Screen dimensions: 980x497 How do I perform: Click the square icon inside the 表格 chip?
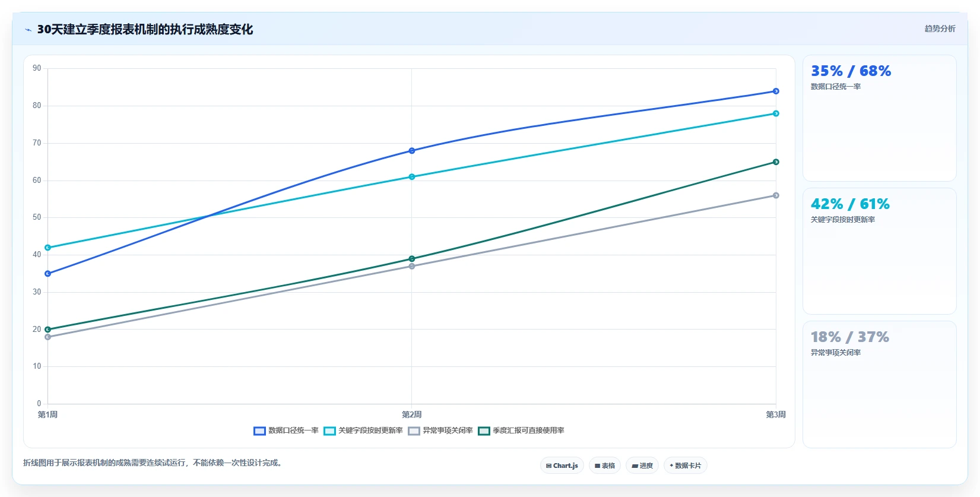click(597, 466)
